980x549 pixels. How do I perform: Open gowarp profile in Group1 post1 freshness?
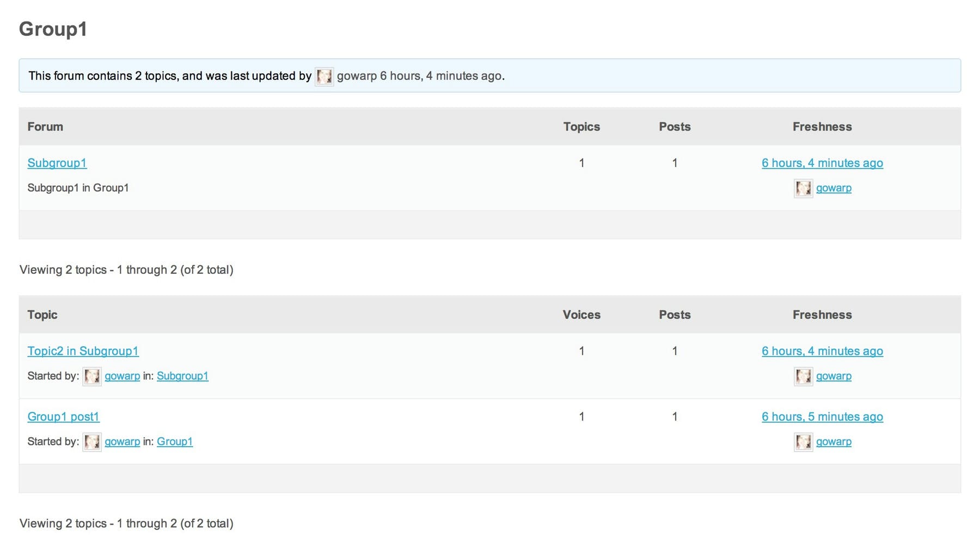pyautogui.click(x=834, y=442)
